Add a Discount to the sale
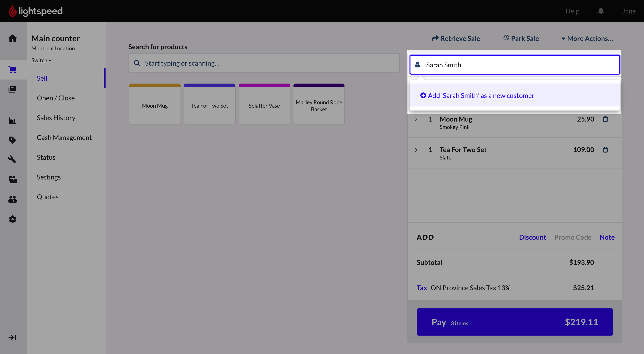Viewport: 644px width, 354px height. point(532,237)
